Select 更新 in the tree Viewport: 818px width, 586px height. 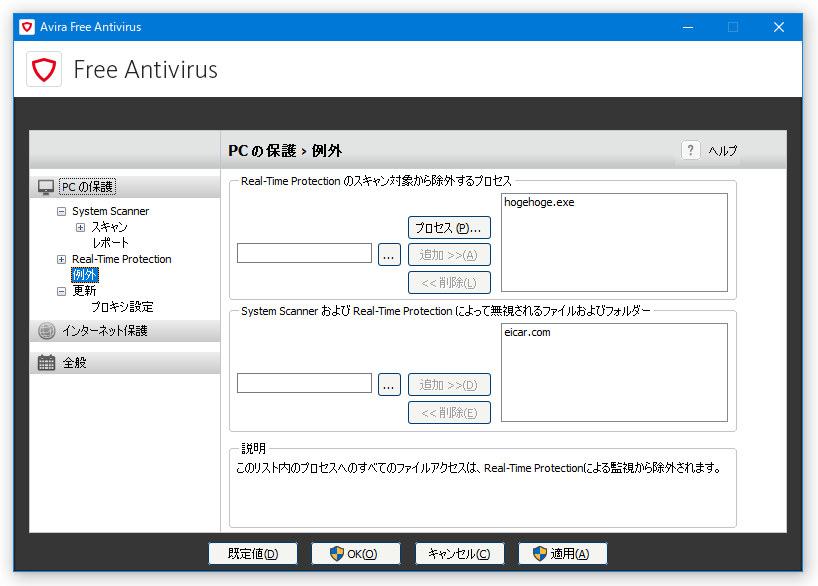click(x=84, y=291)
